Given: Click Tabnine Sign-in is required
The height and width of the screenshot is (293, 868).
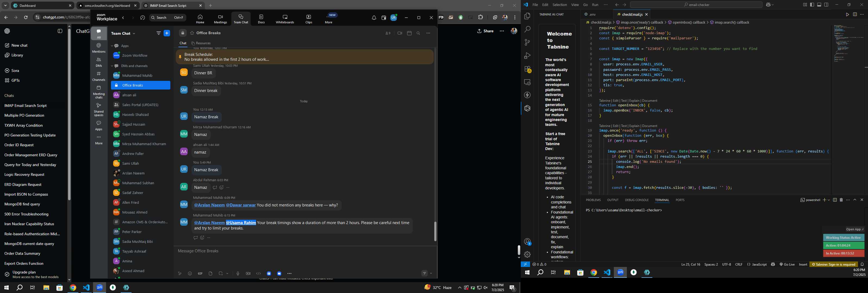Looking at the screenshot, I should click(833, 264).
